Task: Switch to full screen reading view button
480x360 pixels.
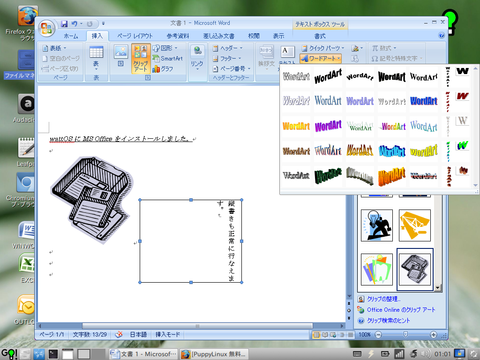Action: [325, 335]
